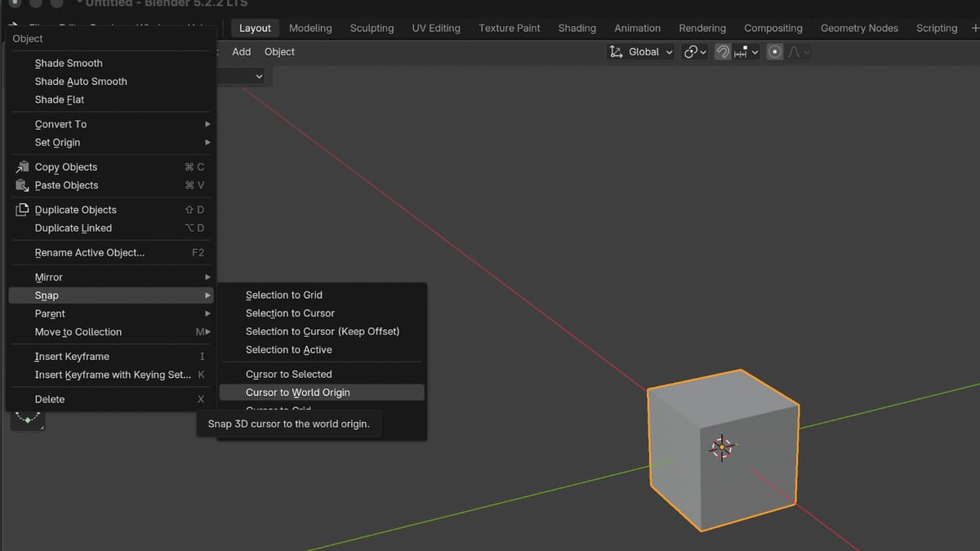The height and width of the screenshot is (551, 980).
Task: Choose Shade Smooth
Action: [x=111, y=63]
